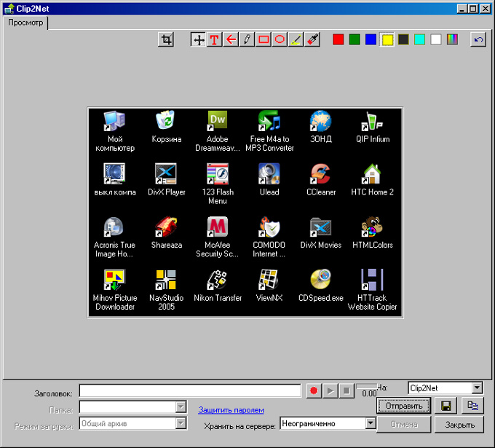Click the Закрыть close button
Image resolution: width=495 pixels, height=448 pixels.
[x=459, y=425]
